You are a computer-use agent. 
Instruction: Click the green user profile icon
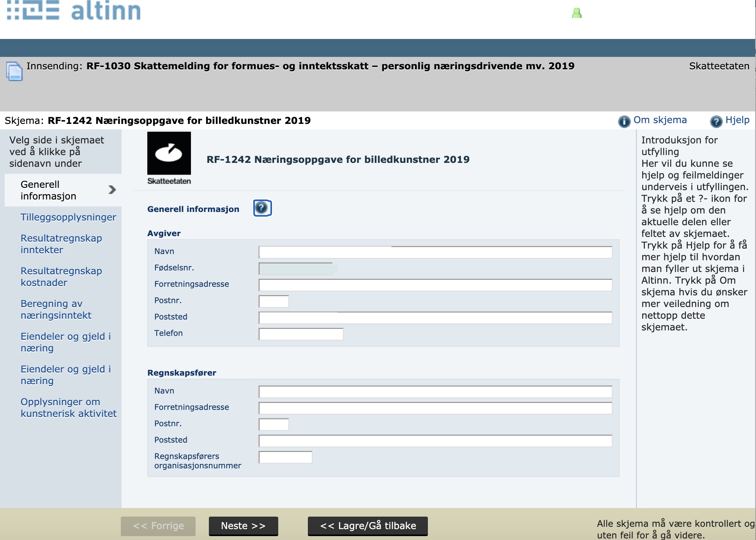(x=576, y=13)
